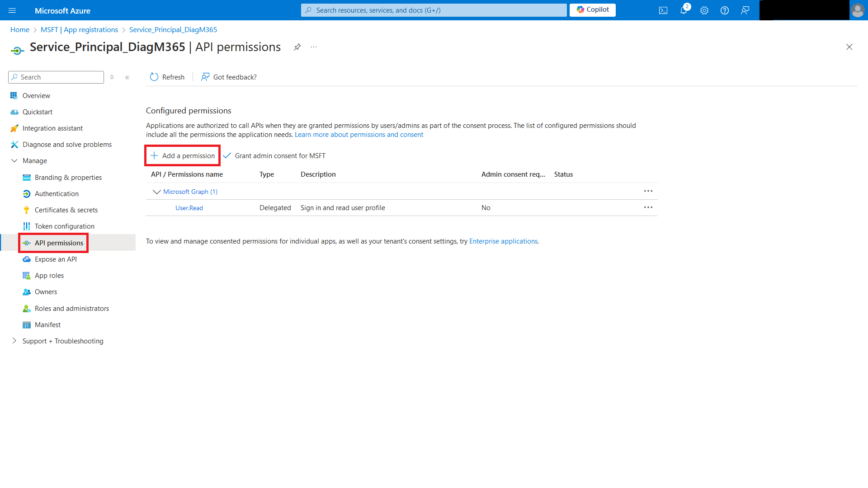Click Grant admin consent for MSFT
The image size is (868, 488).
274,156
